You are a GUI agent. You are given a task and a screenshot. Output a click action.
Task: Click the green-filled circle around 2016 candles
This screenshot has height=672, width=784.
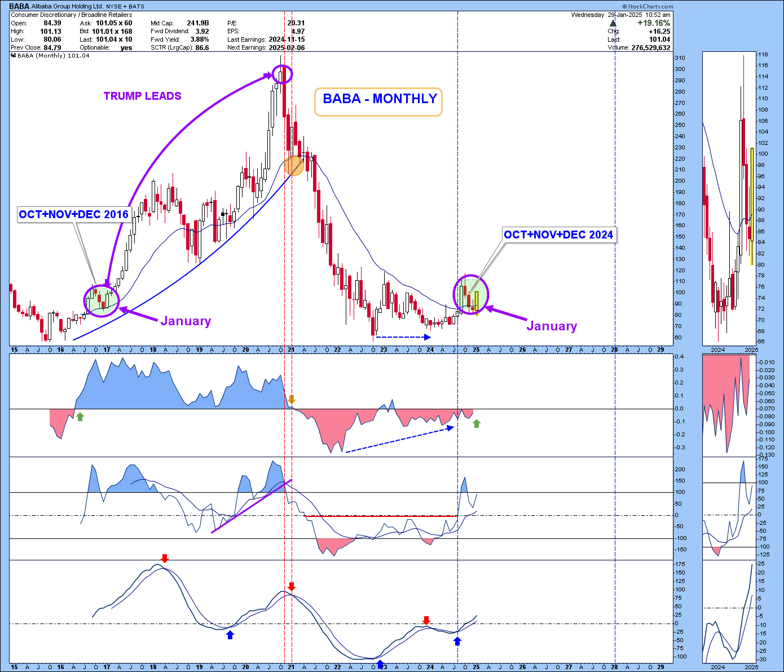click(x=102, y=300)
